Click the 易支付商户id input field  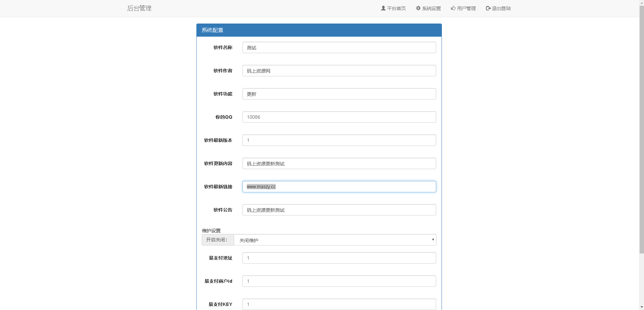[x=339, y=281]
